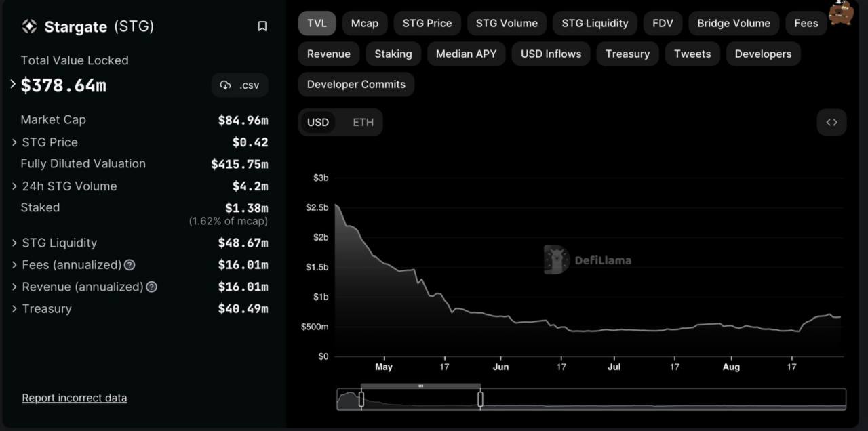Click the $3b label on chart axis

tap(320, 178)
